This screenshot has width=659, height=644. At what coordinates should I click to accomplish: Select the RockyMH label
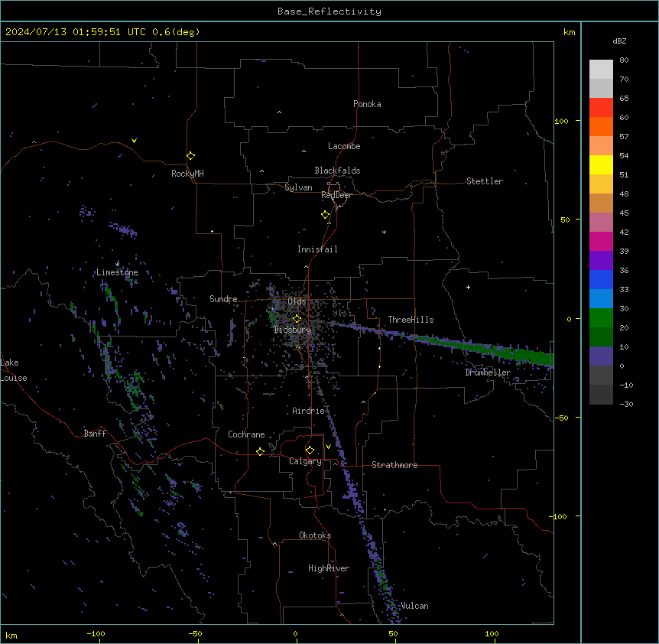click(187, 174)
